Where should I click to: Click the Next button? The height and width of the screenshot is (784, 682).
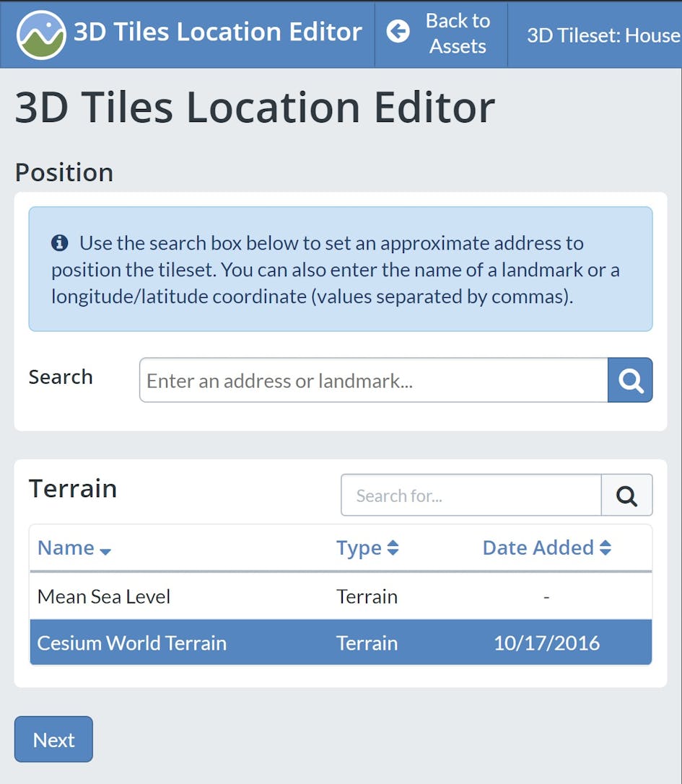click(53, 739)
